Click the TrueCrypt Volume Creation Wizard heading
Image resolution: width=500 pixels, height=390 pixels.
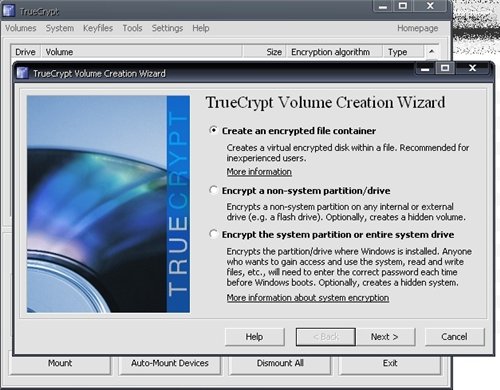[x=325, y=102]
